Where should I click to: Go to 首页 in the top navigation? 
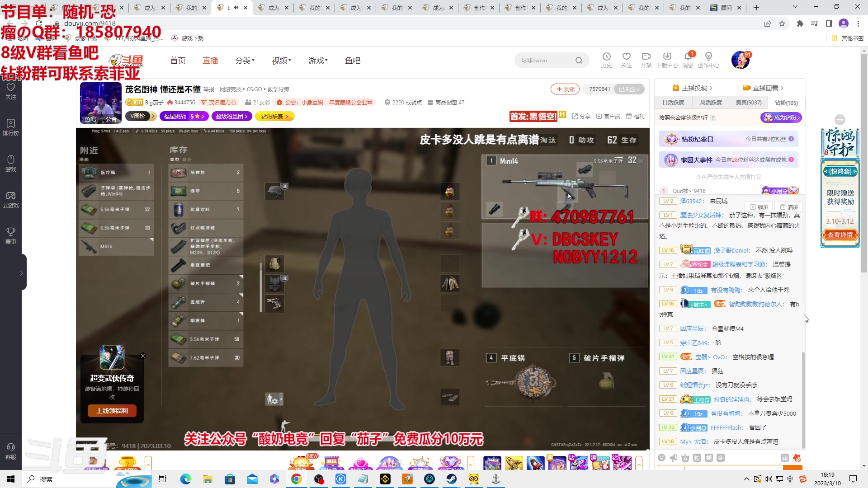(x=178, y=61)
